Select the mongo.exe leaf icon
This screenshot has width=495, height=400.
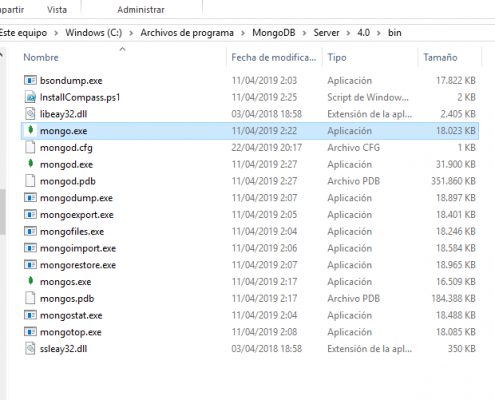point(30,130)
